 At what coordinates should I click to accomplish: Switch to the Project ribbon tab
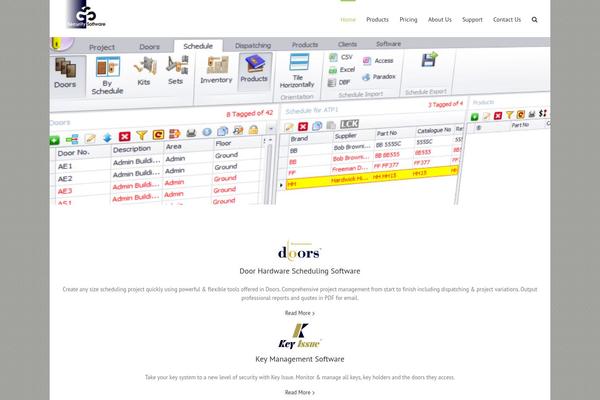102,47
